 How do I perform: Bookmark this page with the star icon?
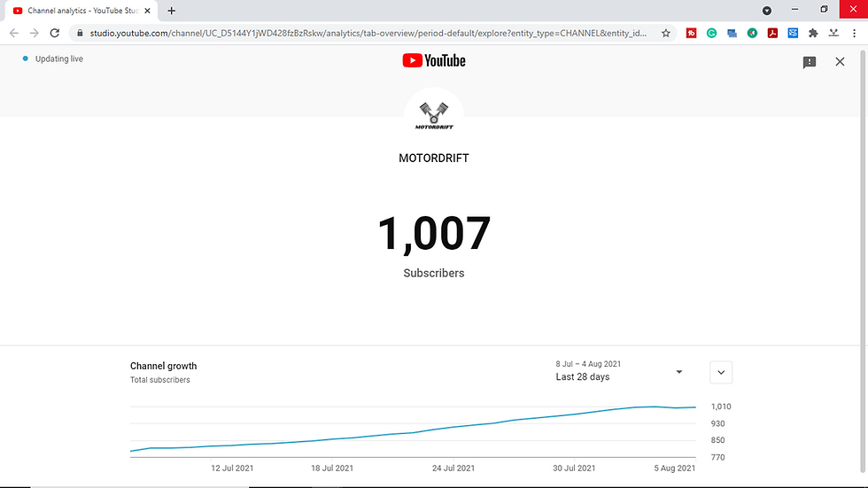665,33
